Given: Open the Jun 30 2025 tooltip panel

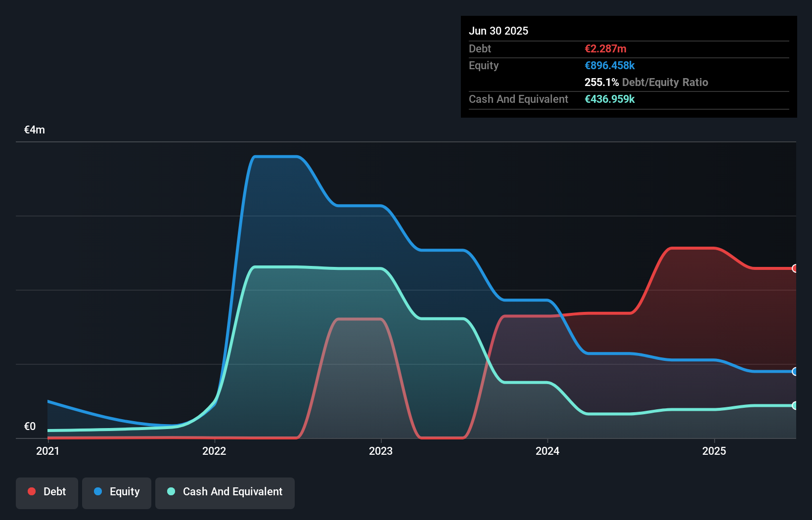Looking at the screenshot, I should tap(499, 31).
